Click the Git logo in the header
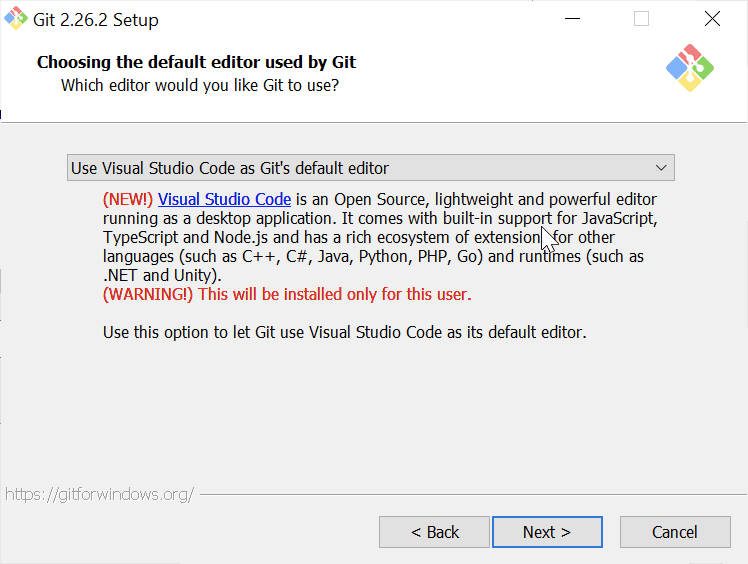 690,68
